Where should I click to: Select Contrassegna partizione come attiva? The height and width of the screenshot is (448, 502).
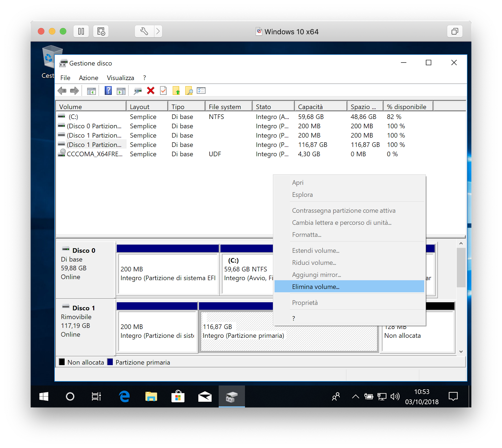[349, 211]
